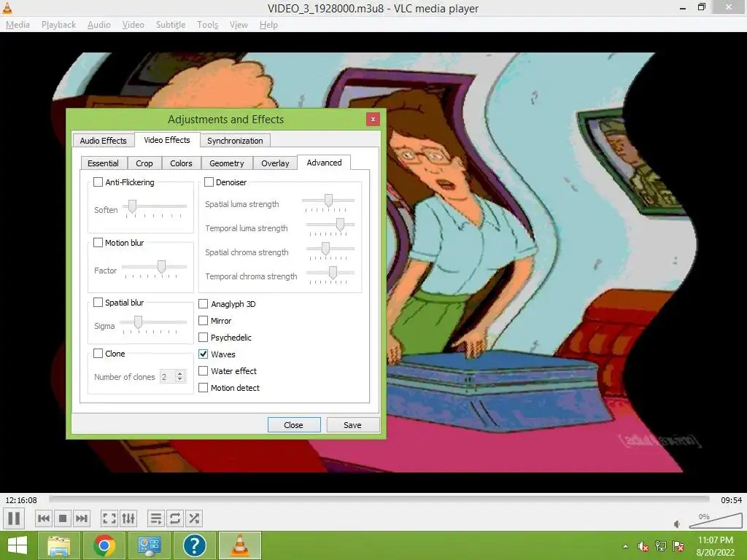The height and width of the screenshot is (560, 747).
Task: Enable Motion blur checkbox
Action: click(98, 242)
